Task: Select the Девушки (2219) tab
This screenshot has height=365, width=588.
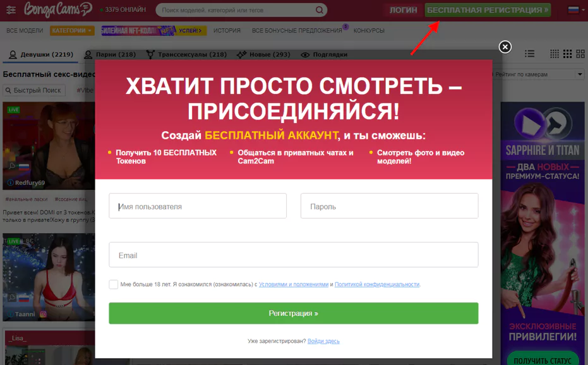Action: [x=41, y=54]
